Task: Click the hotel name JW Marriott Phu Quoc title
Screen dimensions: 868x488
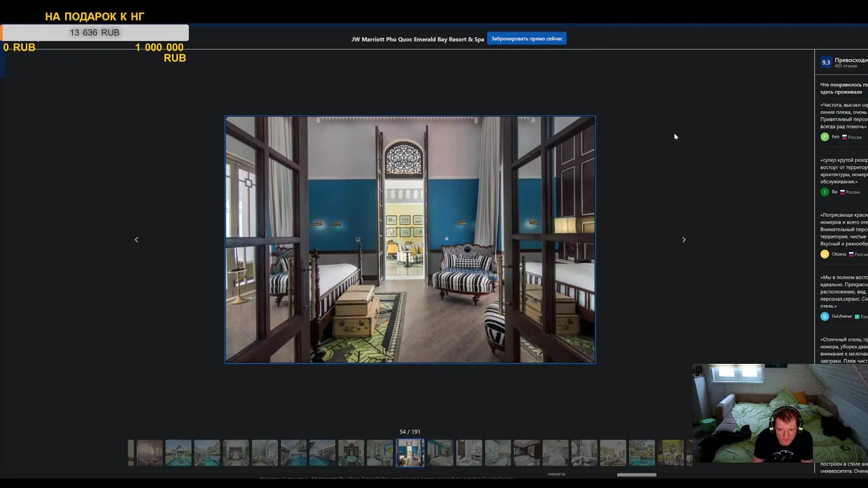Action: click(x=418, y=39)
